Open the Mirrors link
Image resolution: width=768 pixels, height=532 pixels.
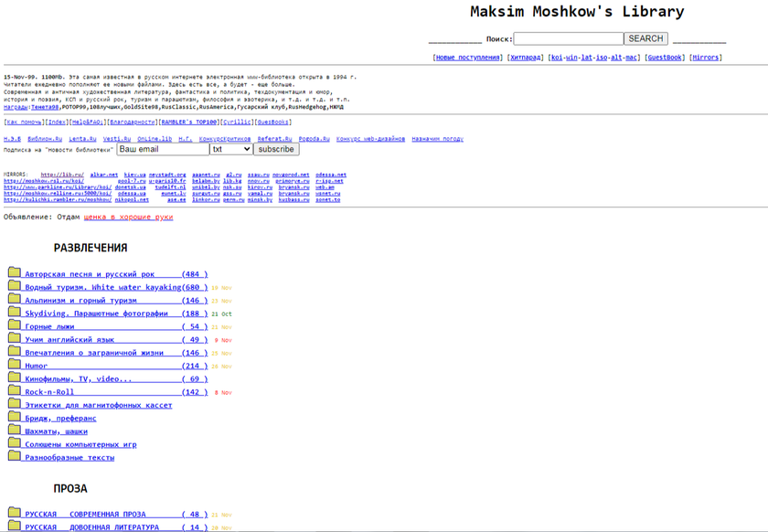[x=705, y=58]
